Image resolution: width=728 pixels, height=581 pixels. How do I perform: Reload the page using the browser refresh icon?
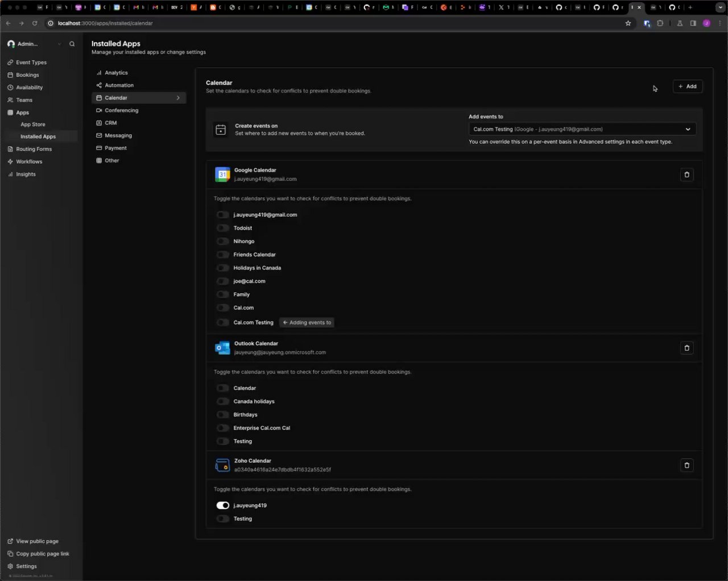[x=35, y=23]
